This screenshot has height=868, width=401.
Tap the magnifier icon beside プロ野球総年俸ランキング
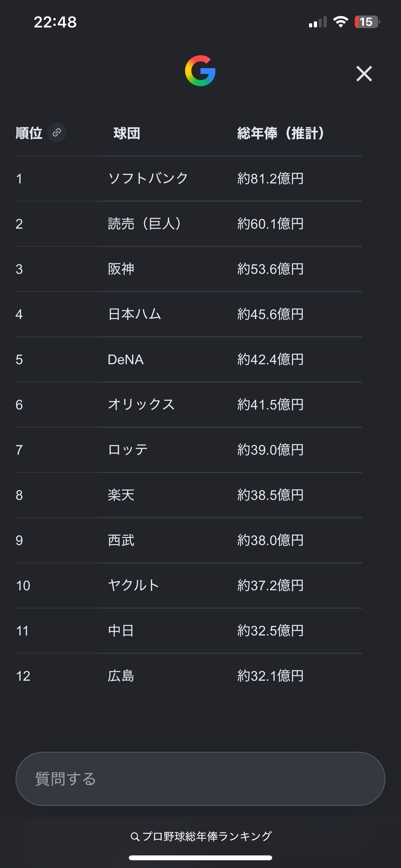(x=135, y=836)
